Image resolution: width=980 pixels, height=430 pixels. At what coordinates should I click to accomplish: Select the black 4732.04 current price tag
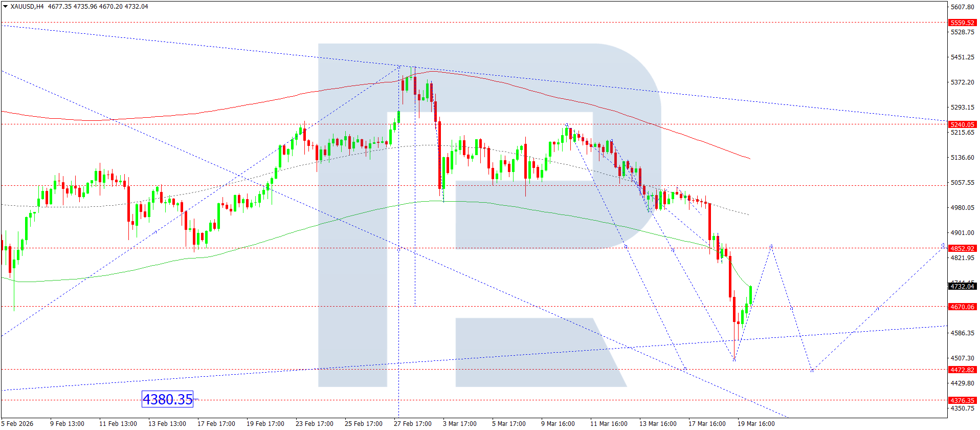[x=962, y=286]
